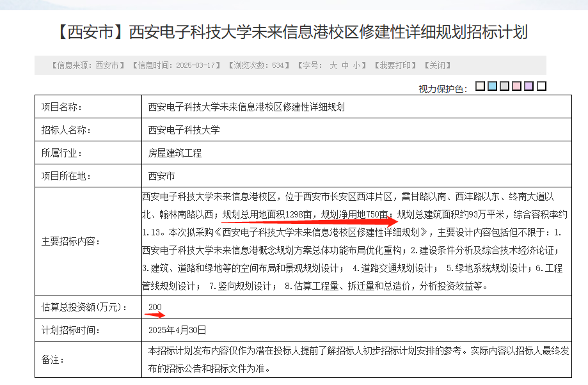Set font size to 中 (medium)
This screenshot has height=385, width=588.
click(x=346, y=66)
